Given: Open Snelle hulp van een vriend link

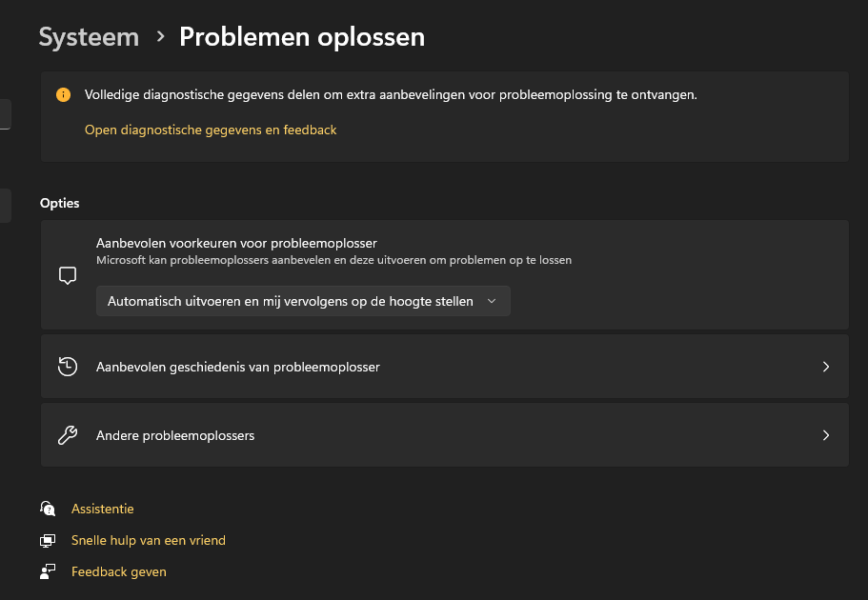Looking at the screenshot, I should click(149, 540).
